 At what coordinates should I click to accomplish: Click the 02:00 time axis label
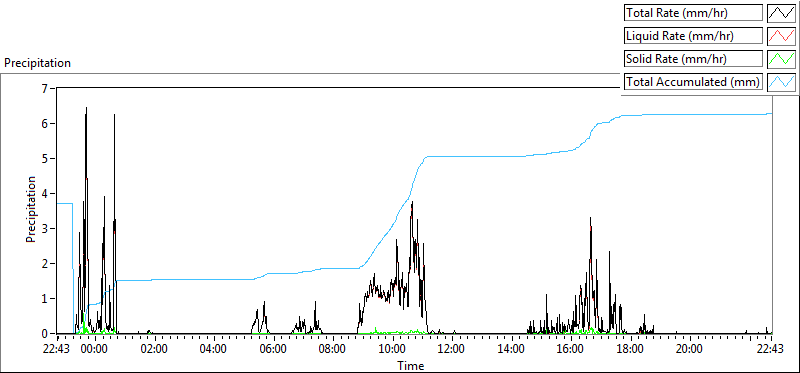[x=154, y=350]
